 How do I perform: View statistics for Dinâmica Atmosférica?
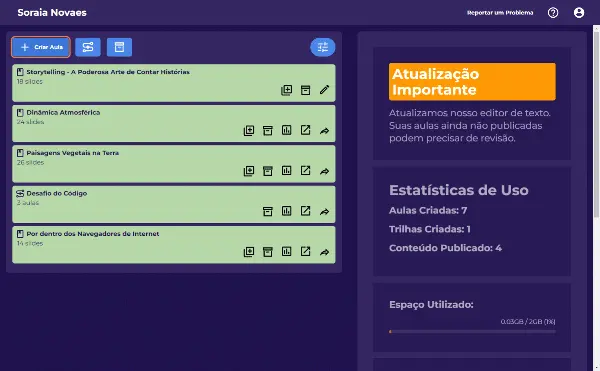pos(287,130)
